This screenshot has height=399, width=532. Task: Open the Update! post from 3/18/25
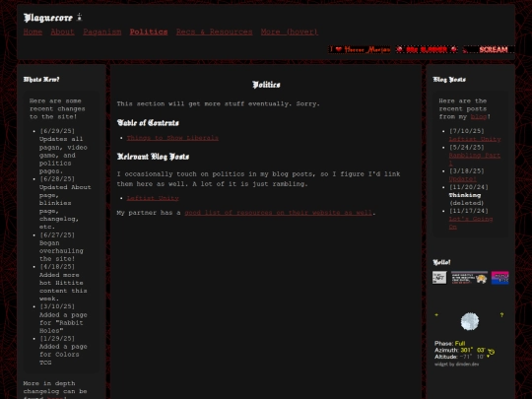click(x=462, y=179)
